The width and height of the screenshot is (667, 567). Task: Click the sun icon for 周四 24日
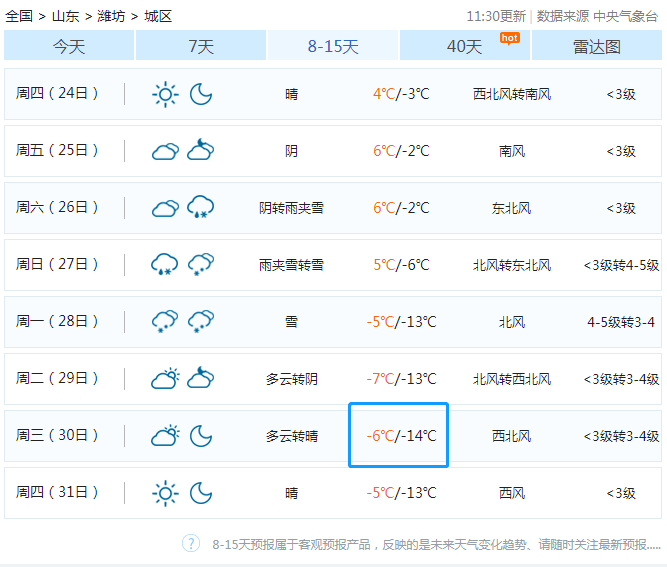coord(165,94)
